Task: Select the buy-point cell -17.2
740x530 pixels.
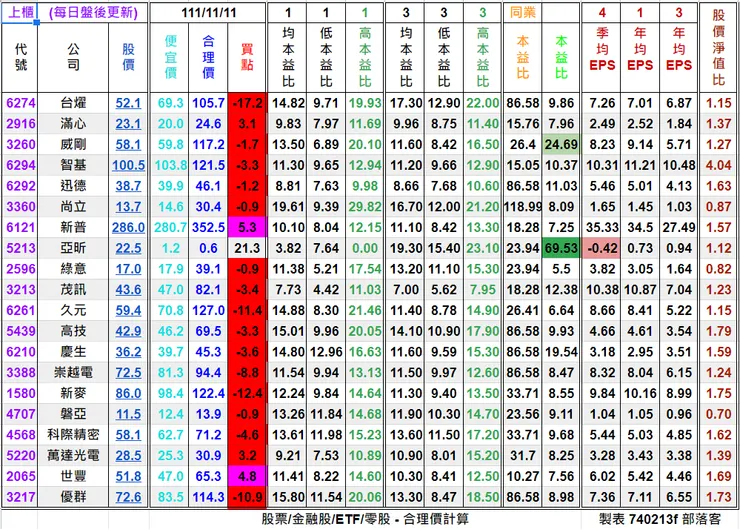Action: [x=247, y=103]
